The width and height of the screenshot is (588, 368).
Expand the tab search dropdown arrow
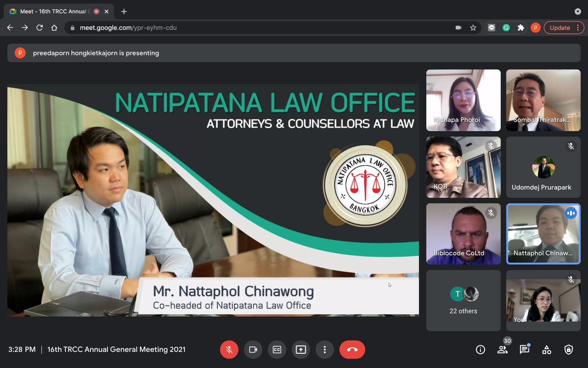578,12
